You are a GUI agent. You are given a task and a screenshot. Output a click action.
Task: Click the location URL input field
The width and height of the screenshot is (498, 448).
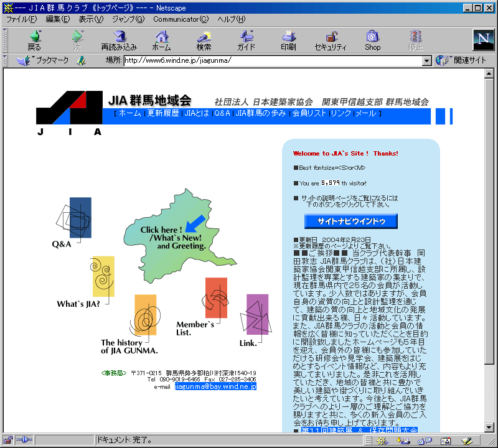pyautogui.click(x=273, y=60)
